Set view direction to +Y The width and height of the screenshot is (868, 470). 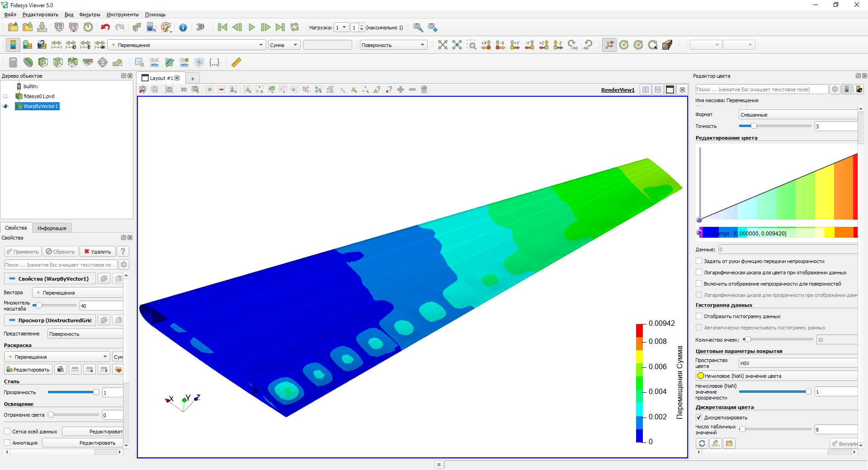click(x=515, y=45)
